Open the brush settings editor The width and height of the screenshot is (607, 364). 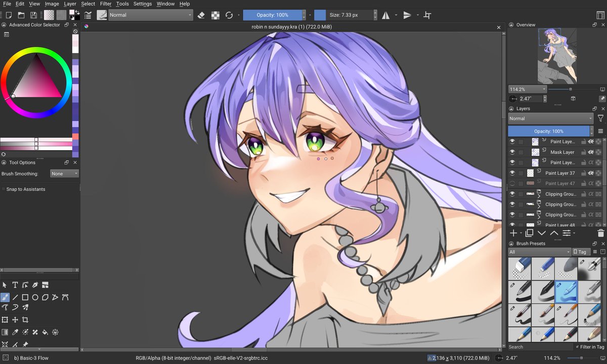point(88,15)
